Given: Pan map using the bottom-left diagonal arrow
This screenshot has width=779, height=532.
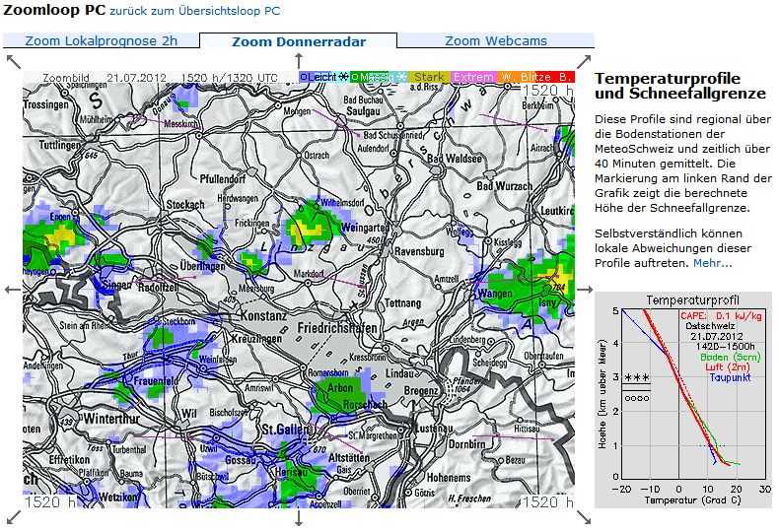Looking at the screenshot, I should [13, 518].
